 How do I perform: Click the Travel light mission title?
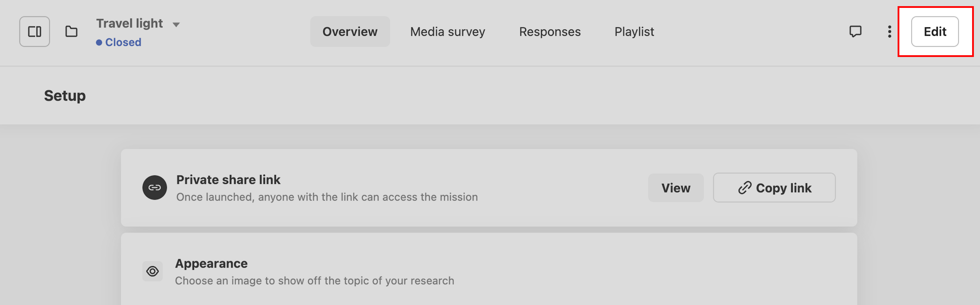click(x=129, y=24)
